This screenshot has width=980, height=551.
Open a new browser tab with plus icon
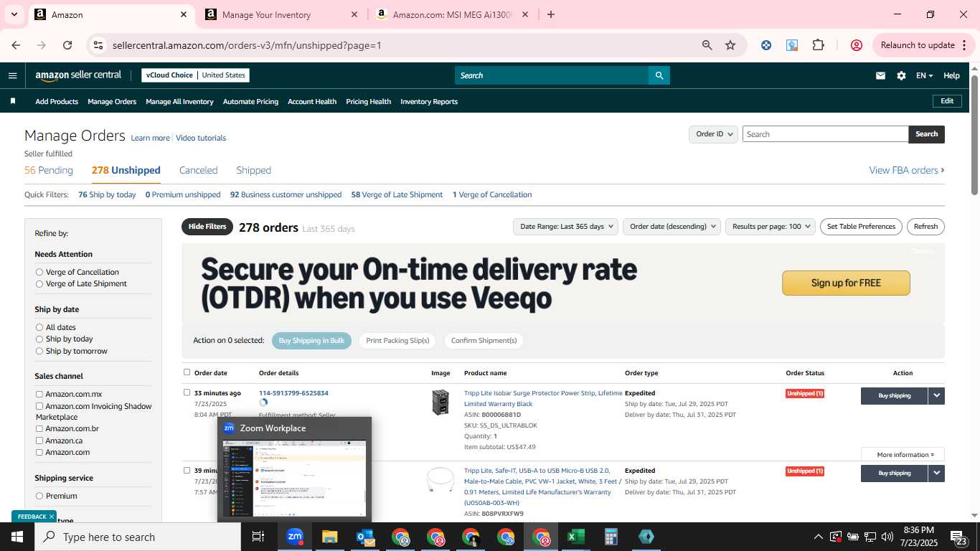click(551, 14)
